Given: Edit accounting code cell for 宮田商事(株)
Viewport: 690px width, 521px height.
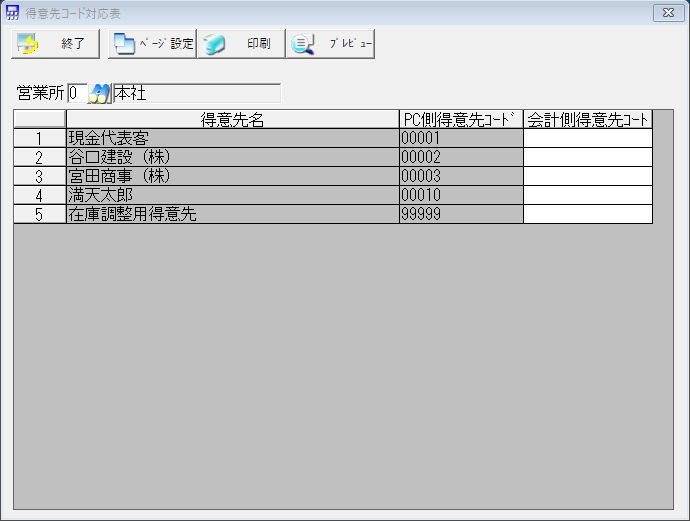Looking at the screenshot, I should pyautogui.click(x=587, y=176).
